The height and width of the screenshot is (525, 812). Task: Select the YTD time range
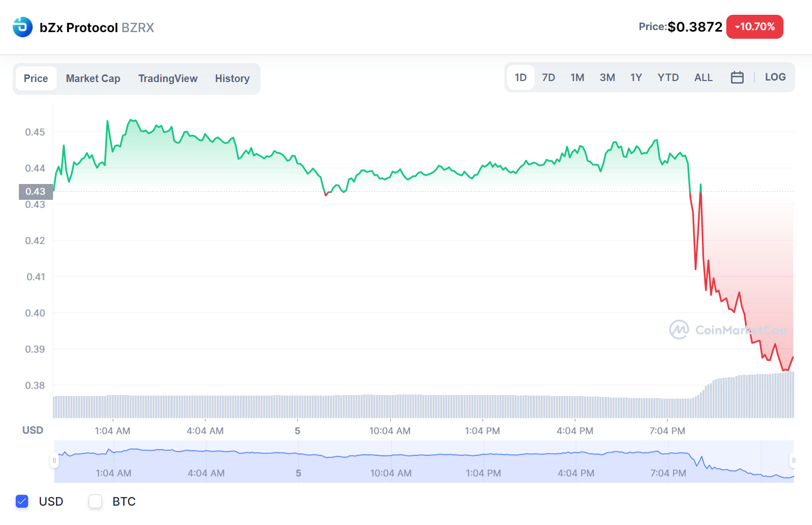point(668,77)
